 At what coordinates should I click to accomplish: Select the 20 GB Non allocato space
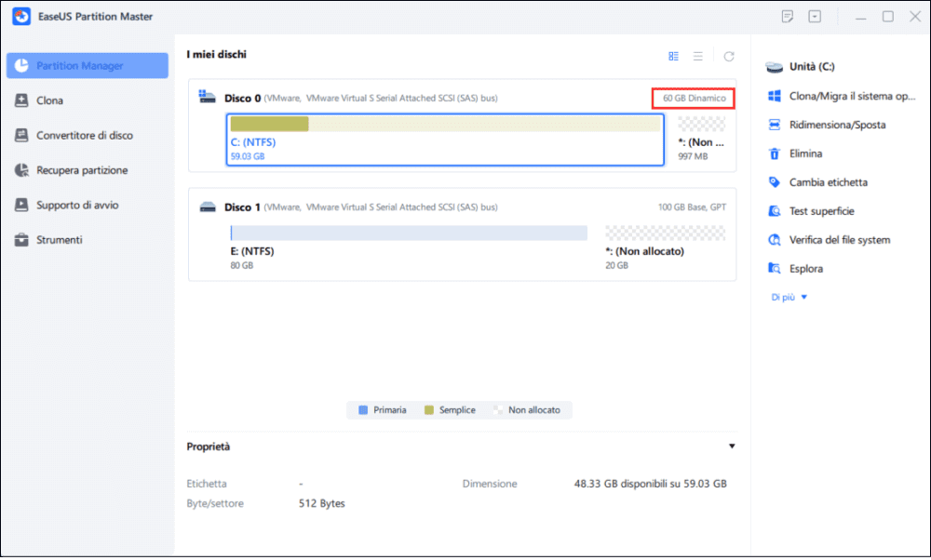[665, 248]
